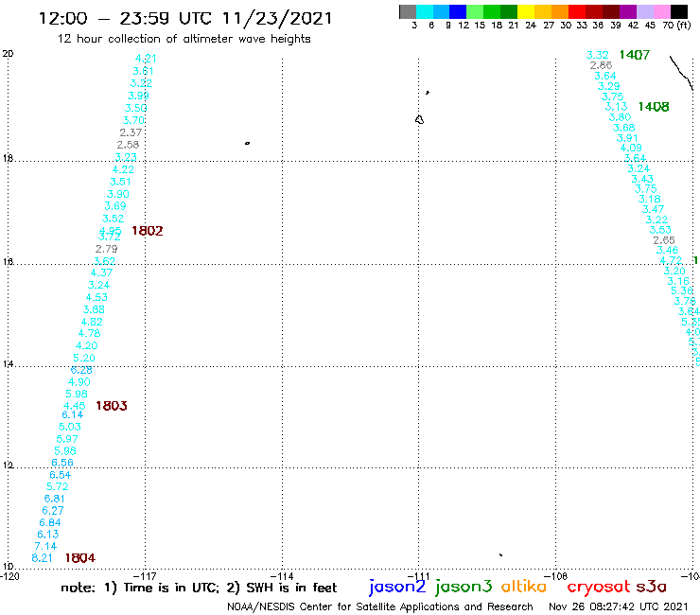Choose the lavender swatch in the color scale

click(644, 11)
